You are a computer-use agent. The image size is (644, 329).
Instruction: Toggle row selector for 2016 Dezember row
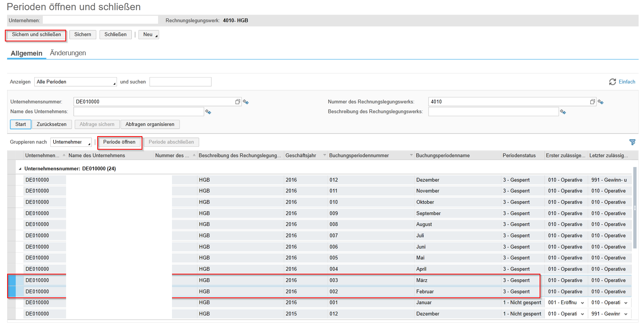click(x=12, y=180)
